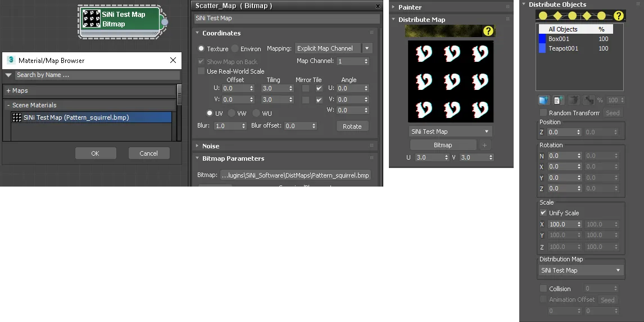Expand the Painter rollout
This screenshot has width=644, height=322.
click(393, 7)
